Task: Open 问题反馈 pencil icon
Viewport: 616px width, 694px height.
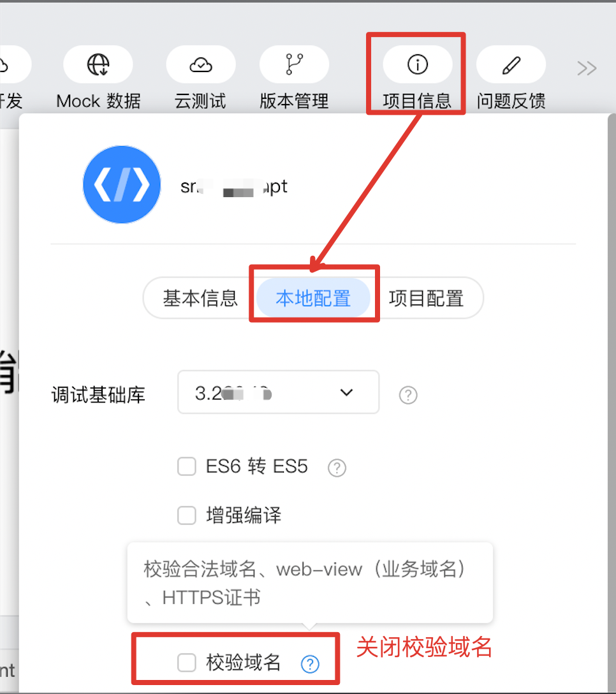Action: tap(511, 64)
